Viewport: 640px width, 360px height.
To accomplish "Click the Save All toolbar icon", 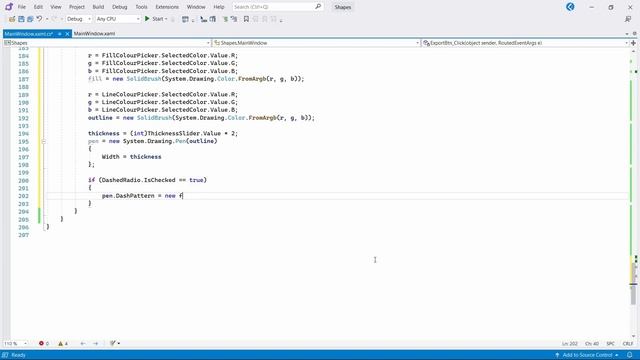I will pos(30,19).
